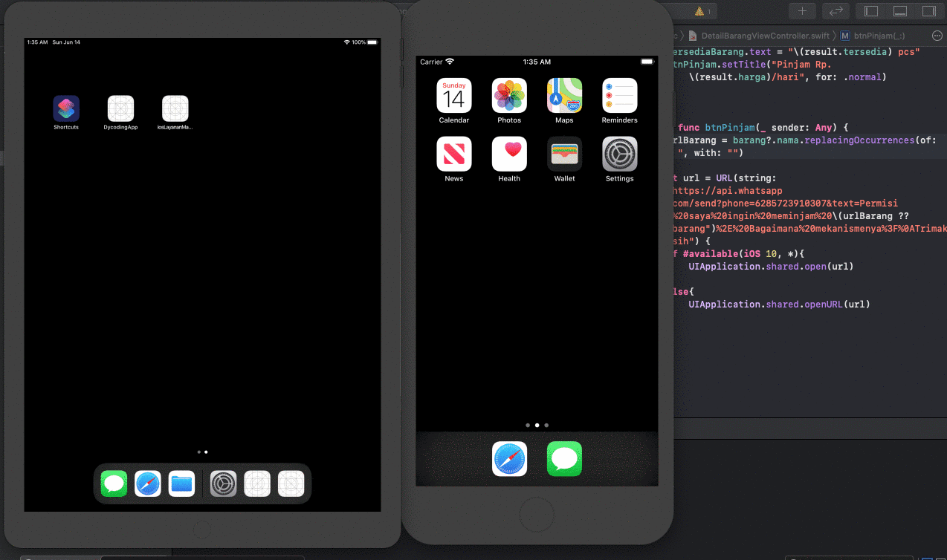Click the iPhone Wi-Fi status icon
Image resolution: width=947 pixels, height=560 pixels.
click(x=450, y=62)
